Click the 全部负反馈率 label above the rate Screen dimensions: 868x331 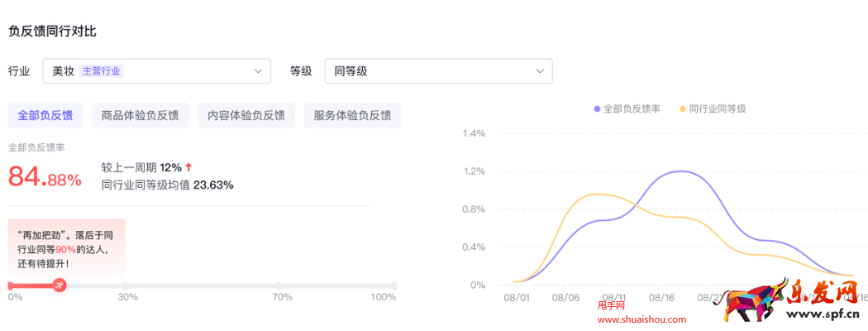[x=37, y=147]
